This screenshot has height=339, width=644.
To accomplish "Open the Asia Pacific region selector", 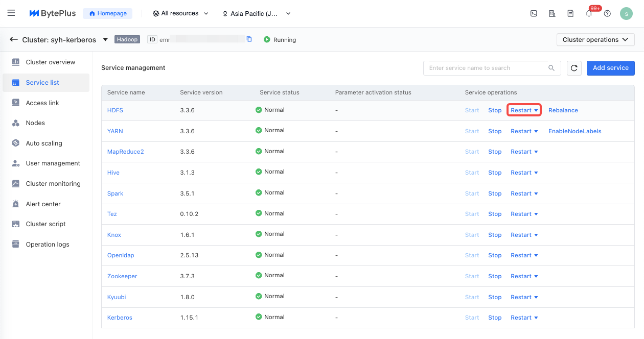I will [257, 14].
